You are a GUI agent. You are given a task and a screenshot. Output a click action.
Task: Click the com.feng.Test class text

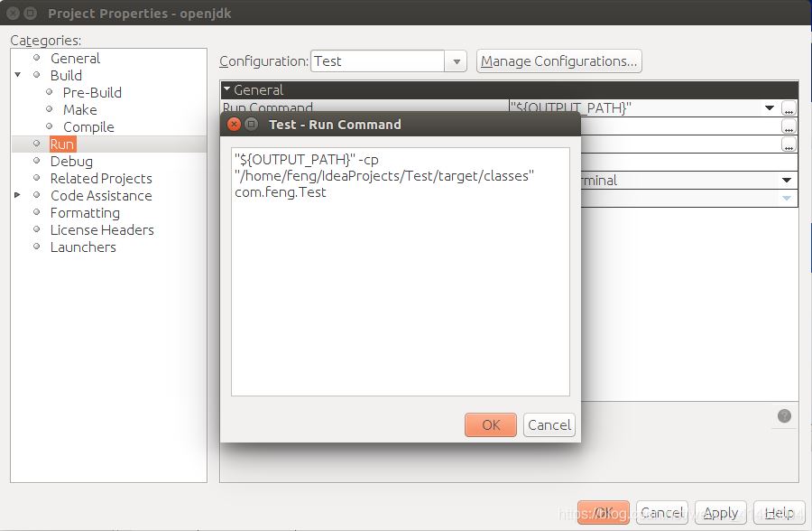coord(281,192)
